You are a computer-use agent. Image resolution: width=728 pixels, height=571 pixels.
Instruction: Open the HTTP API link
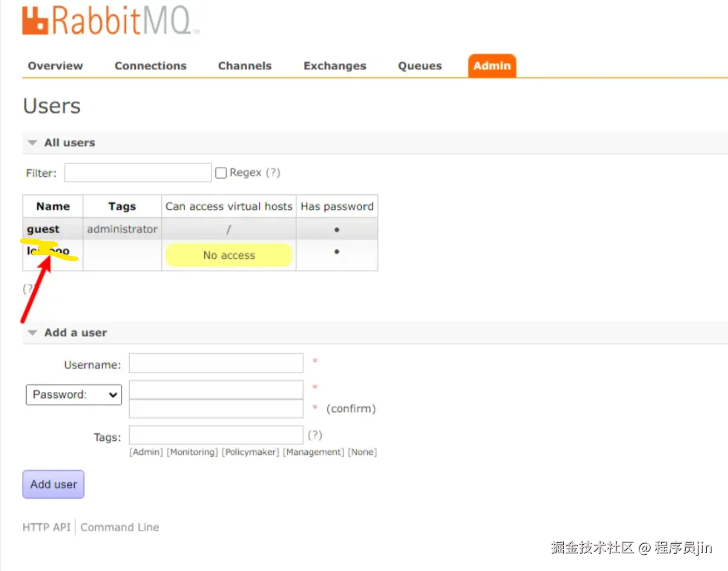coord(46,527)
